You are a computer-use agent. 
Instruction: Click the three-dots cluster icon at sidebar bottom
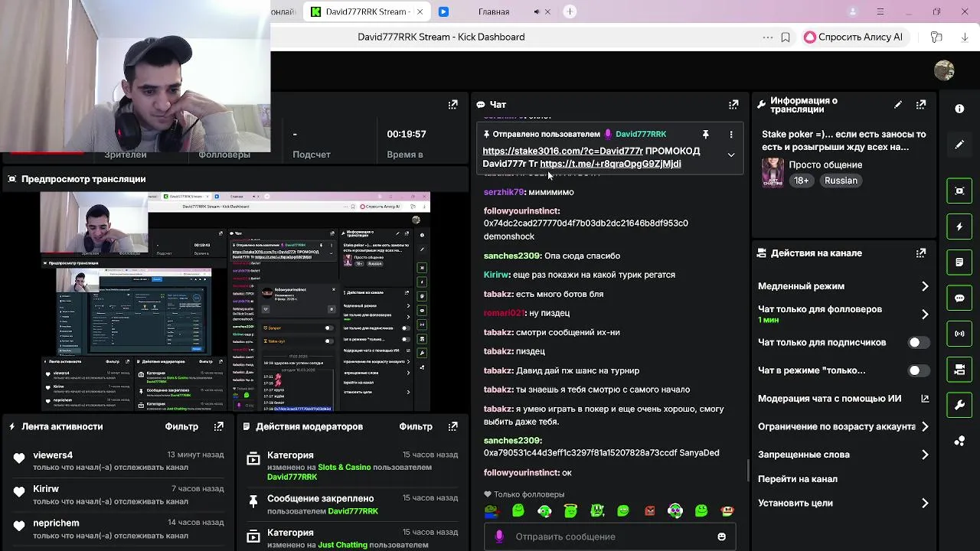click(959, 441)
